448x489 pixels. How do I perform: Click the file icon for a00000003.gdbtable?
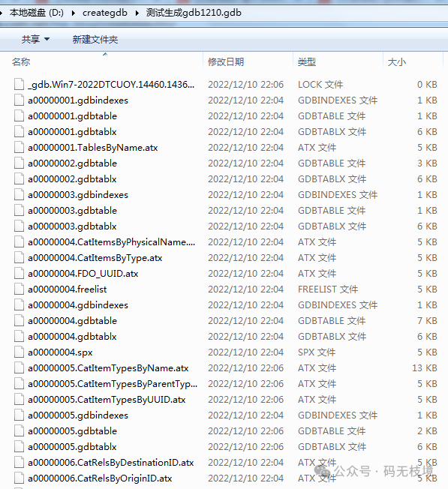19,211
